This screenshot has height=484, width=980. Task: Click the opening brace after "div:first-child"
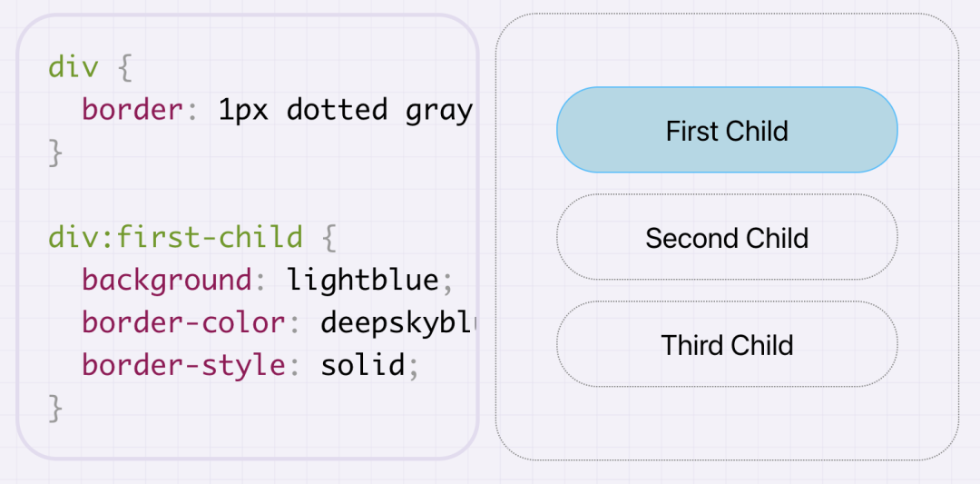(x=329, y=238)
